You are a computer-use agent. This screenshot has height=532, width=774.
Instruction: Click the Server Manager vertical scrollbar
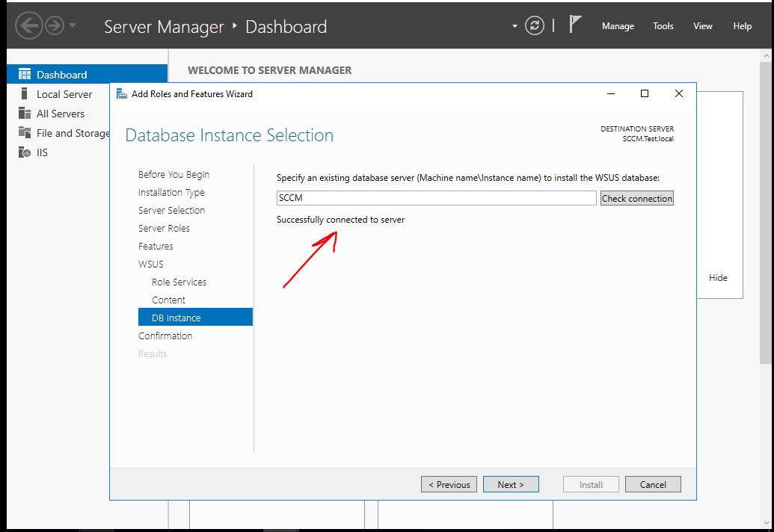pyautogui.click(x=766, y=212)
